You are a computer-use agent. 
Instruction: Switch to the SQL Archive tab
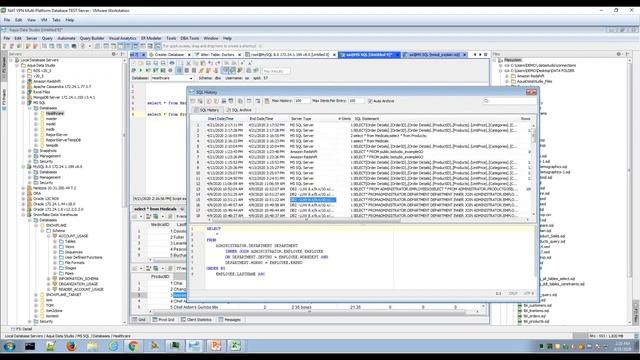pyautogui.click(x=239, y=110)
